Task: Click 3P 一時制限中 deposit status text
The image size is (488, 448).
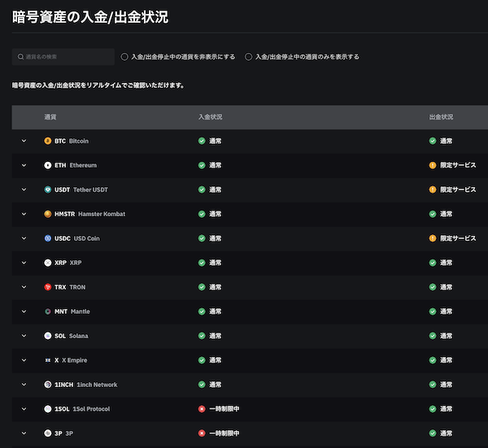Action: [224, 433]
